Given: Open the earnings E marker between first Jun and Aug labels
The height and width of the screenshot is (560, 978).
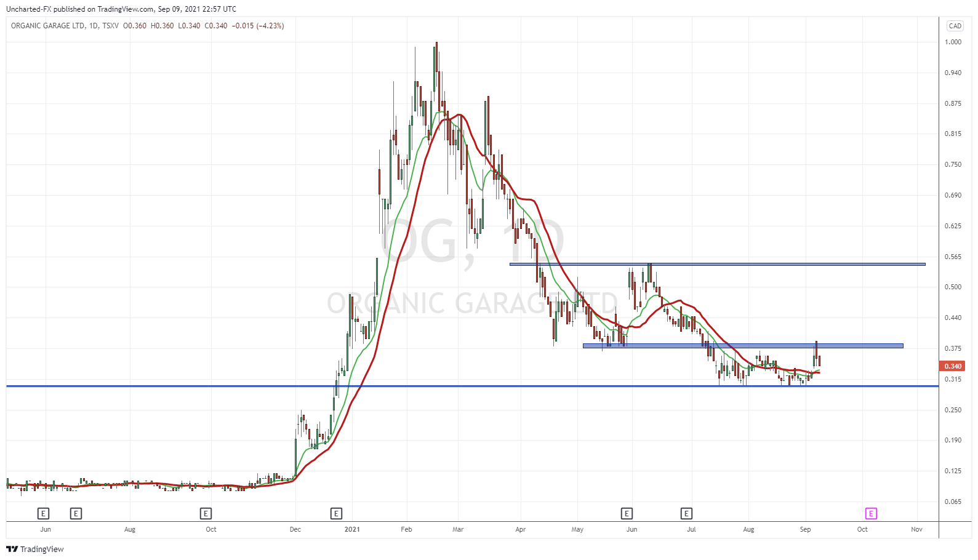Looking at the screenshot, I should tap(76, 513).
